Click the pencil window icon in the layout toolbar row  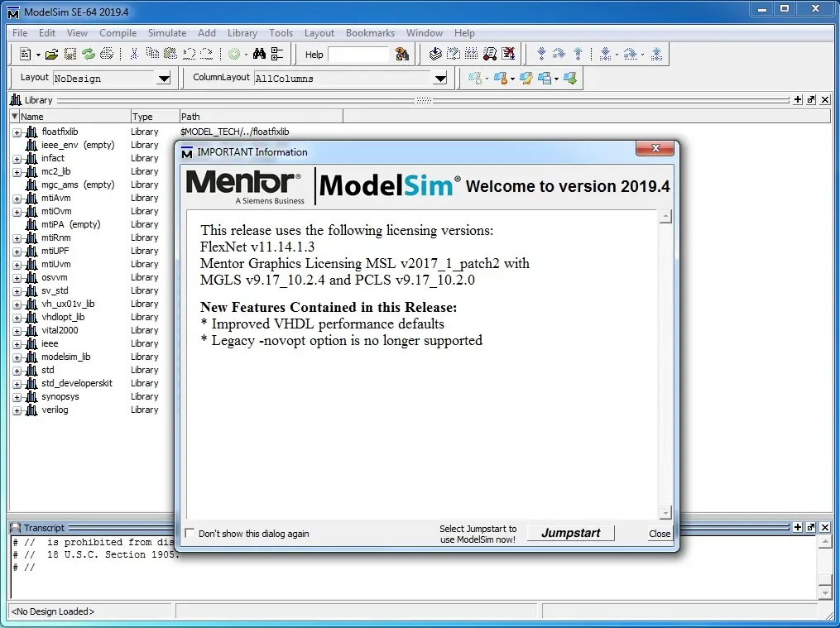tap(526, 79)
